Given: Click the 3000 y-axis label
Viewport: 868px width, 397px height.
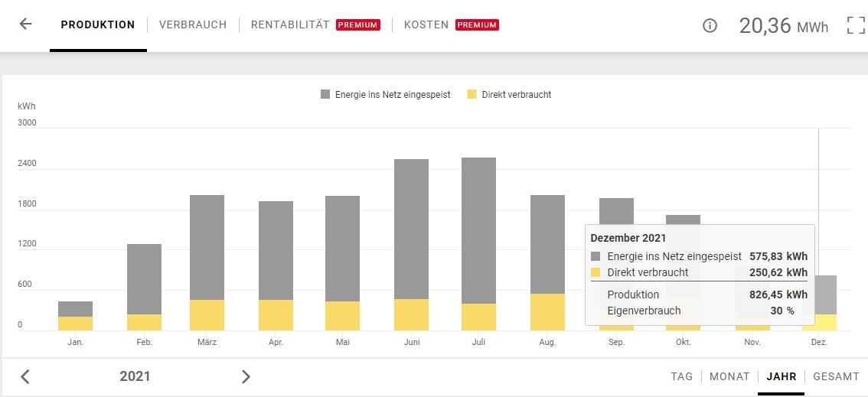Looking at the screenshot, I should pyautogui.click(x=27, y=122).
